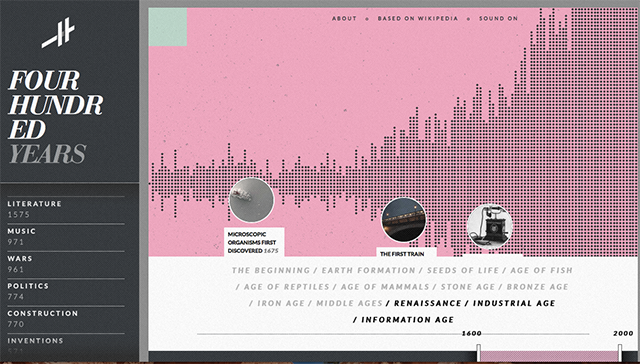
Task: Click the mint green square swatch
Action: 168,27
